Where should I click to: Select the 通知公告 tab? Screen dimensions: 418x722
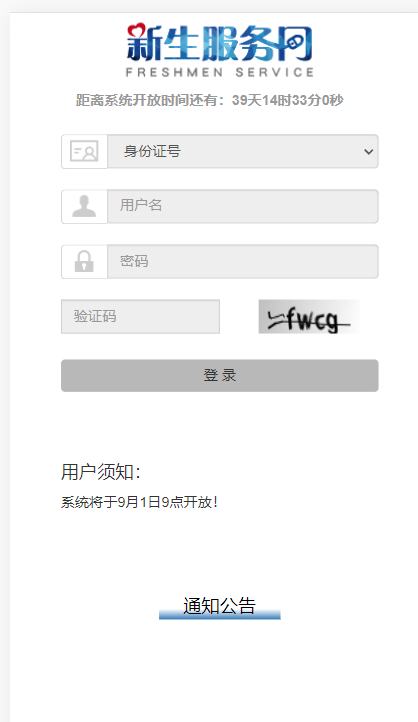[220, 606]
